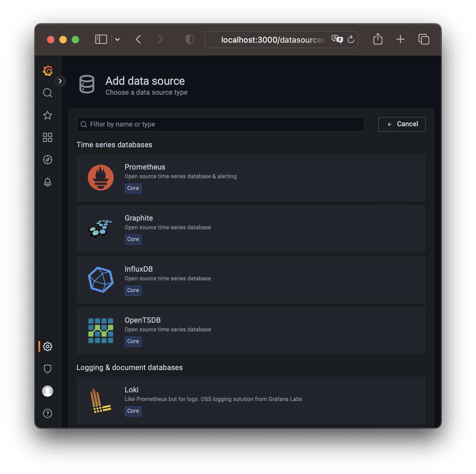
Task: Show Safari tab overview icon
Action: (x=424, y=39)
